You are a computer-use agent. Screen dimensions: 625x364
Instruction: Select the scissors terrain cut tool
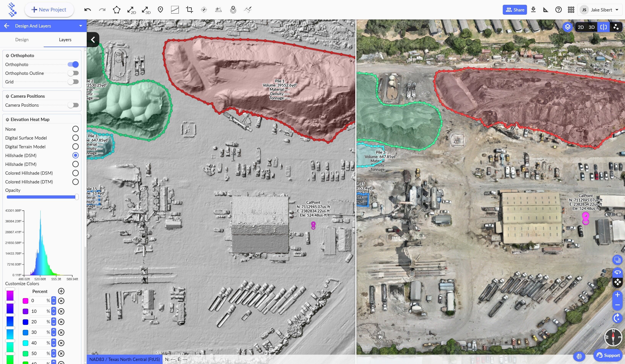[219, 10]
